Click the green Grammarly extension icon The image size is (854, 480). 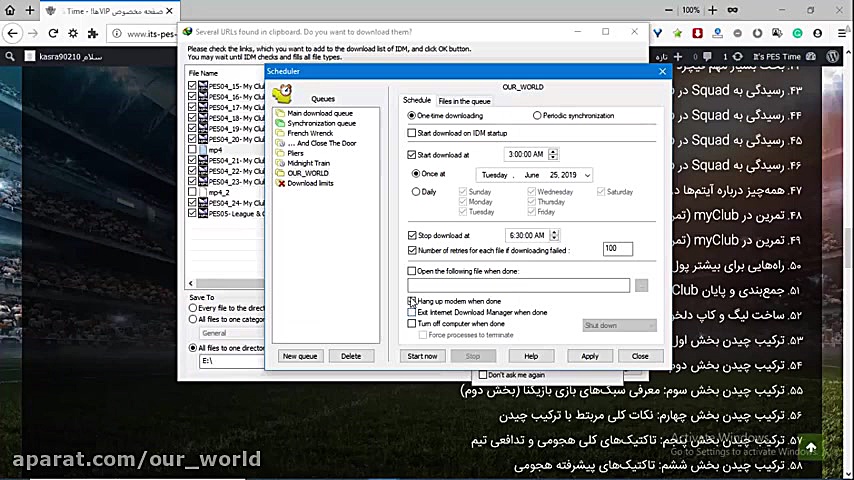[x=797, y=34]
